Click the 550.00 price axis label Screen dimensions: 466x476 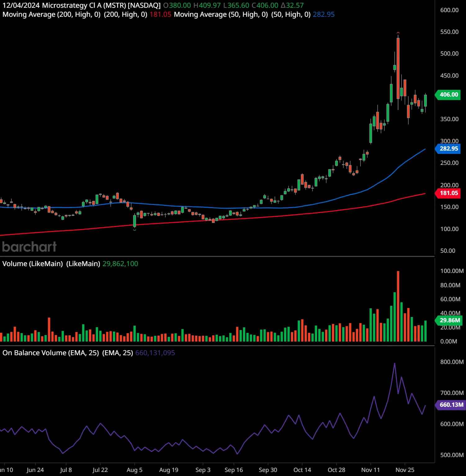coord(449,32)
